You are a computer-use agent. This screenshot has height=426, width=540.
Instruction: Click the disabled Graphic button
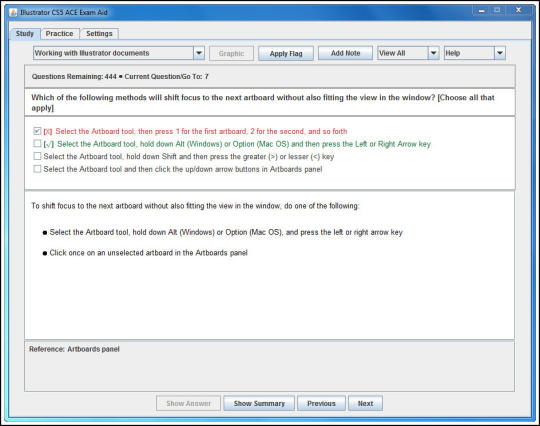click(231, 53)
